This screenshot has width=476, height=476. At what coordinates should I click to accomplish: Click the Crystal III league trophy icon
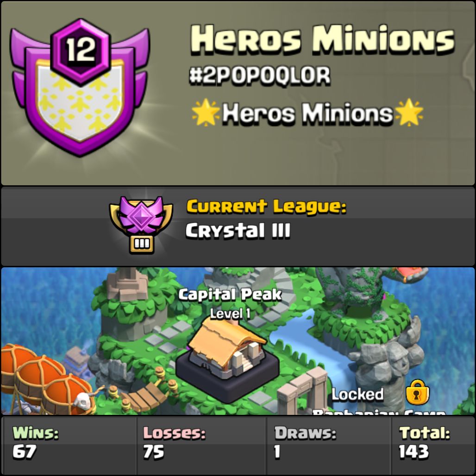pyautogui.click(x=141, y=224)
